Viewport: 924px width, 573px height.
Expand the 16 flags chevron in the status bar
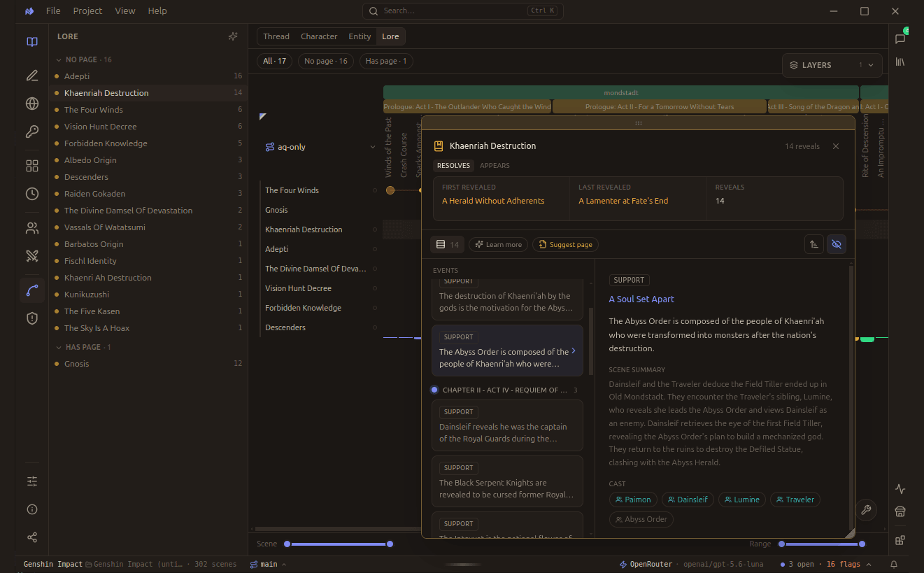click(x=869, y=564)
